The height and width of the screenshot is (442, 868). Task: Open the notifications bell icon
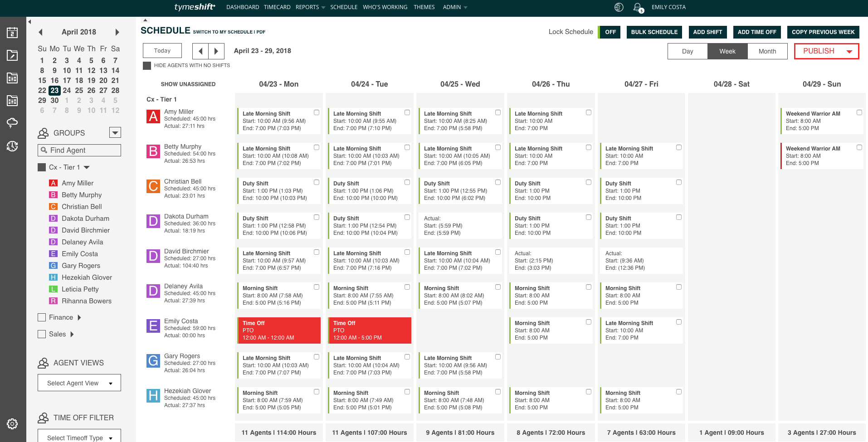click(638, 7)
